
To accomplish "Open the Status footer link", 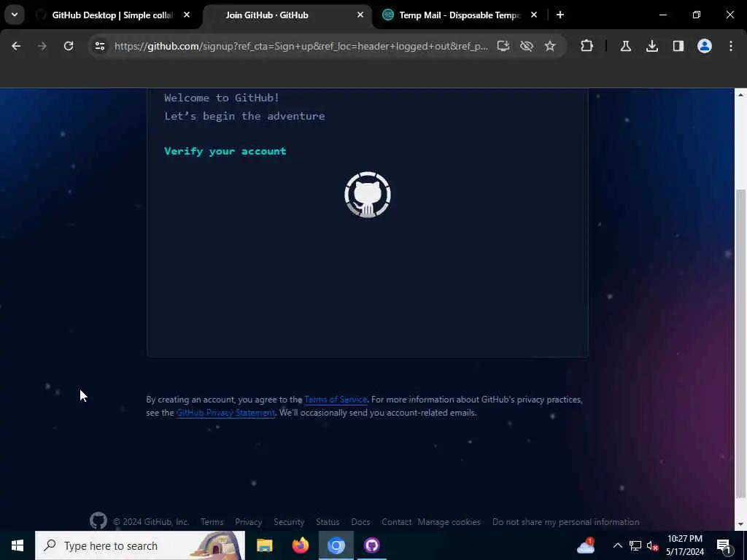I will coord(328,522).
